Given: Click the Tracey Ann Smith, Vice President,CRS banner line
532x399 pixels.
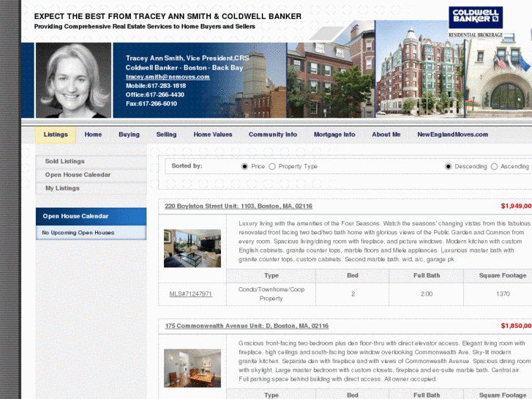Looking at the screenshot, I should click(187, 58).
